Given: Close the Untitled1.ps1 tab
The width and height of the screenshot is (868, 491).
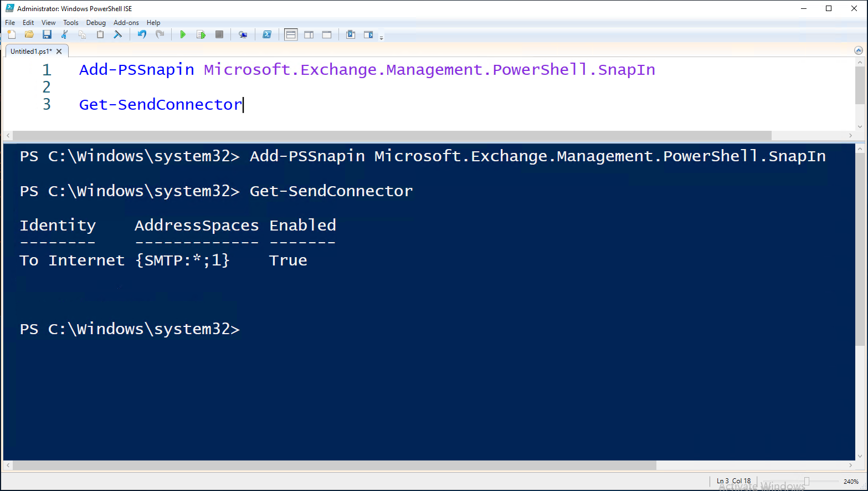Looking at the screenshot, I should pyautogui.click(x=59, y=50).
